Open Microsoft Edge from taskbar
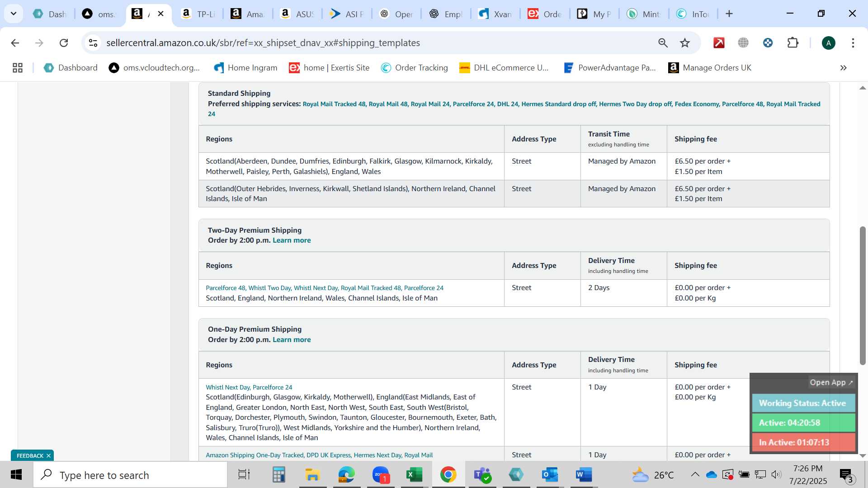 click(346, 475)
